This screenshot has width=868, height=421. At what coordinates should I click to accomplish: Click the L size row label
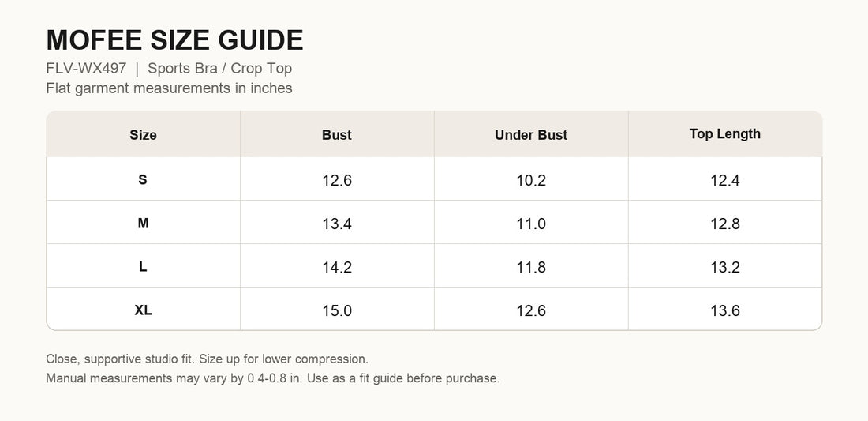(143, 267)
